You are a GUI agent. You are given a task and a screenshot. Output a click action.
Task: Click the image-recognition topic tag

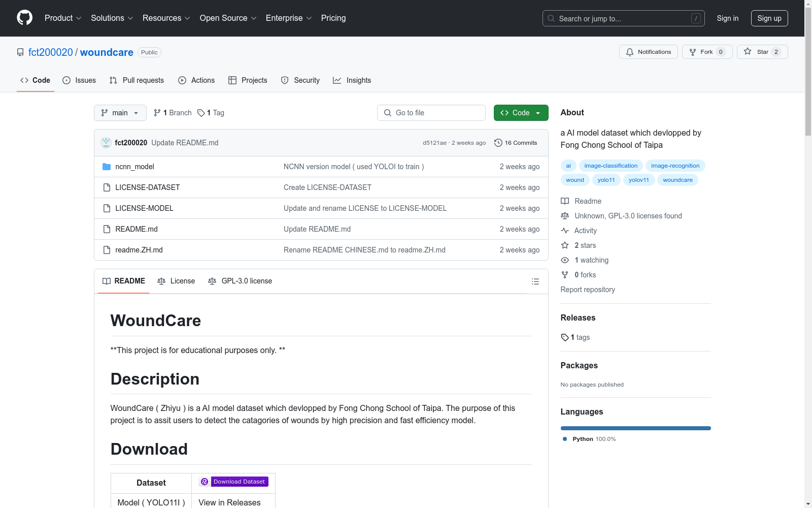(x=675, y=166)
